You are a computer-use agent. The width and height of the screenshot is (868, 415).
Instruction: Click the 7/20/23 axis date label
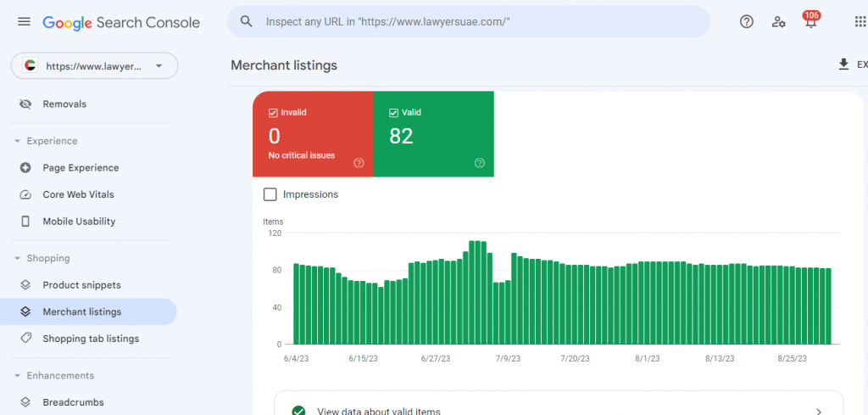pos(576,359)
